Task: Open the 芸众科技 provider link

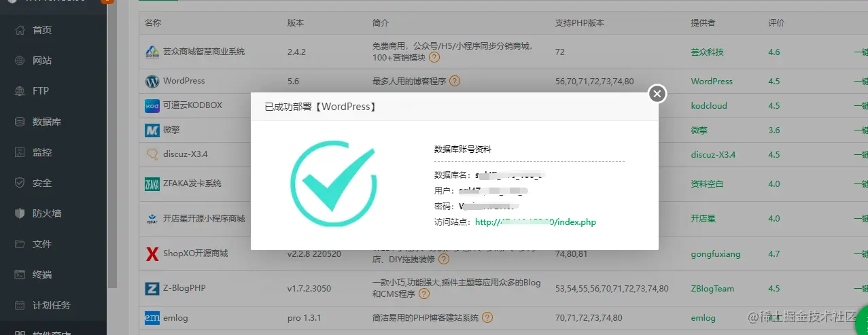Action: (707, 52)
